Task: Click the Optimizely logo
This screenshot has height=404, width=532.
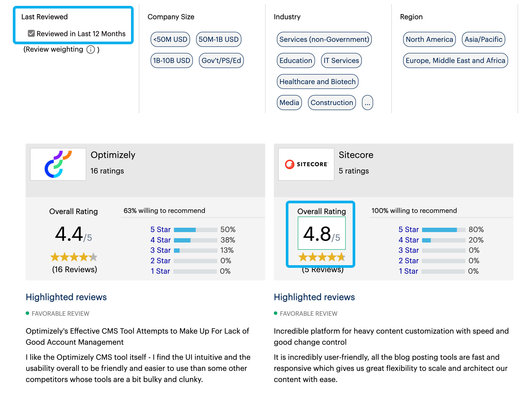Action: [x=58, y=164]
